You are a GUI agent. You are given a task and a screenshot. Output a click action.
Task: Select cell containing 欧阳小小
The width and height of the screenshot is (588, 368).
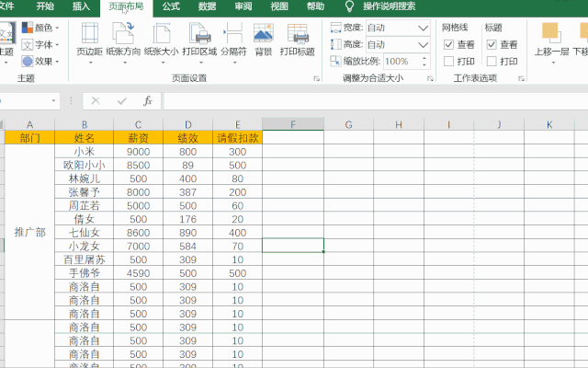tap(84, 165)
